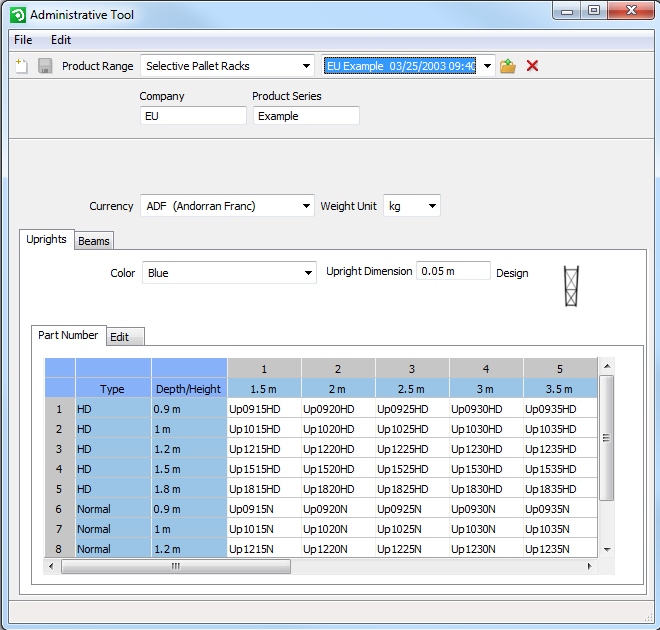Click the red X delete icon
Screen dimensions: 660x630
pyautogui.click(x=533, y=66)
